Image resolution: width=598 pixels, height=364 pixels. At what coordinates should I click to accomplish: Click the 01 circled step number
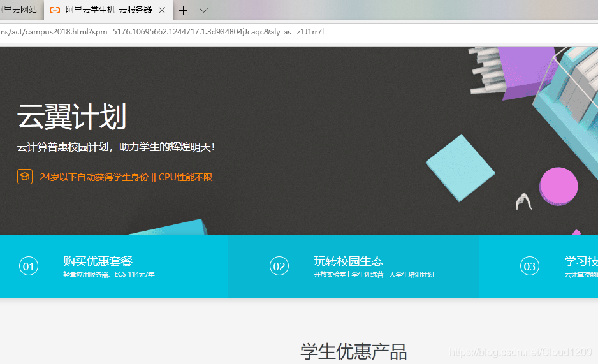[29, 266]
